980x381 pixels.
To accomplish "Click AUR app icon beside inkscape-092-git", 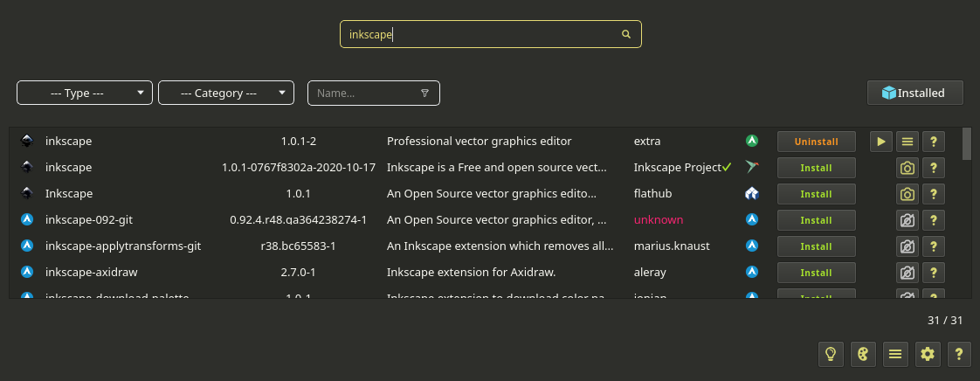I will (27, 219).
